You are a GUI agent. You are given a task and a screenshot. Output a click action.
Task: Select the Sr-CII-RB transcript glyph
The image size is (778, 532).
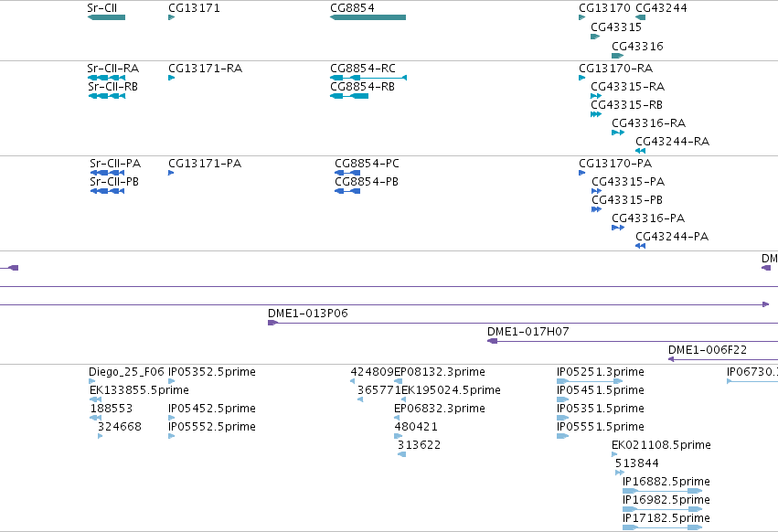[x=107, y=96]
